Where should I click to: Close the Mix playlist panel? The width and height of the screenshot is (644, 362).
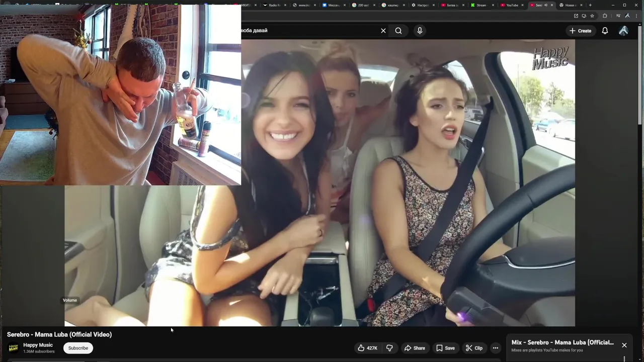click(x=624, y=345)
